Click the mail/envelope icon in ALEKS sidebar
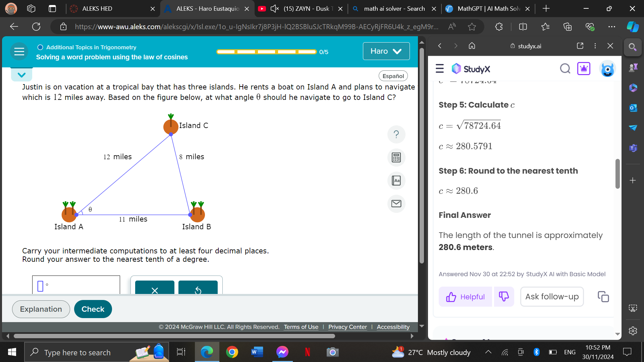 click(397, 203)
